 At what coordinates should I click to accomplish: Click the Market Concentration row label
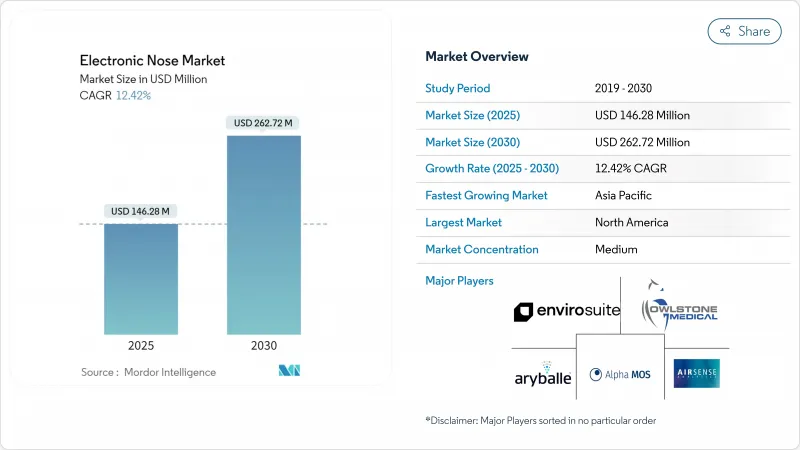pyautogui.click(x=482, y=250)
